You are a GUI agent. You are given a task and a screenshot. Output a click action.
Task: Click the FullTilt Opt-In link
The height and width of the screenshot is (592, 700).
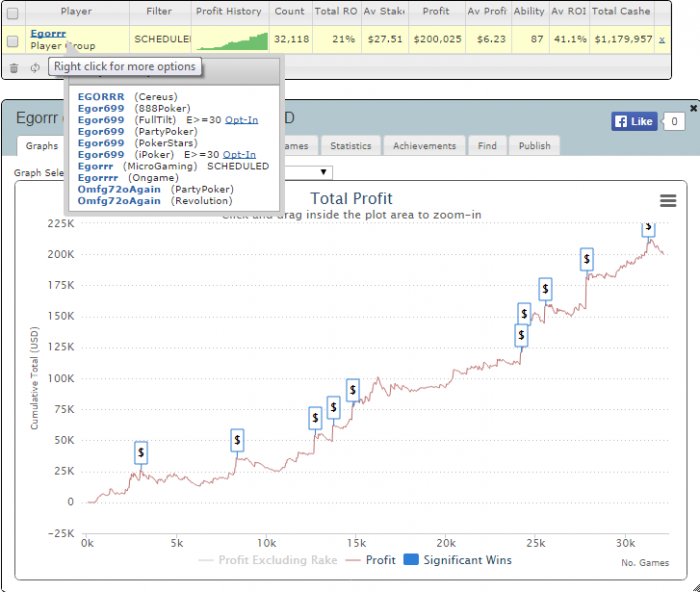click(x=241, y=120)
